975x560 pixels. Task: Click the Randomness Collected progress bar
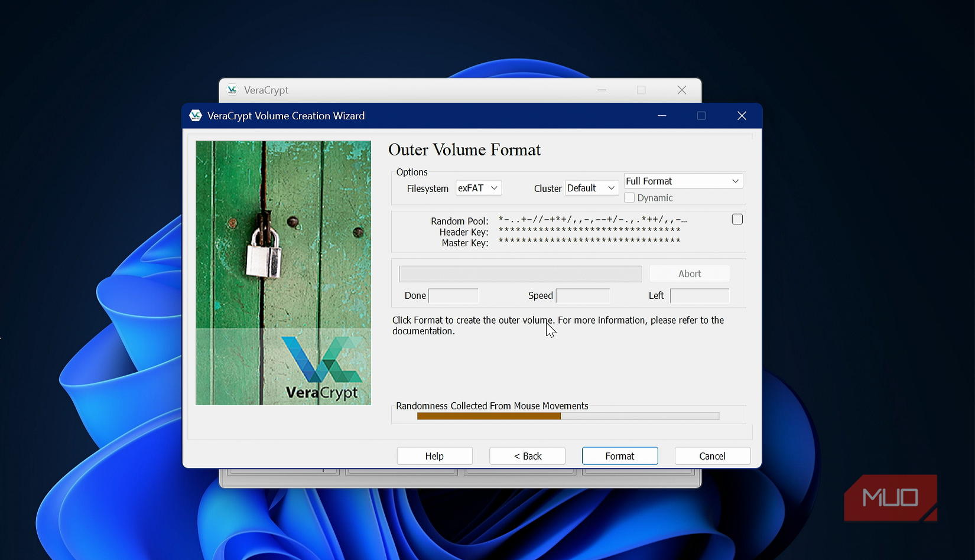pyautogui.click(x=567, y=415)
